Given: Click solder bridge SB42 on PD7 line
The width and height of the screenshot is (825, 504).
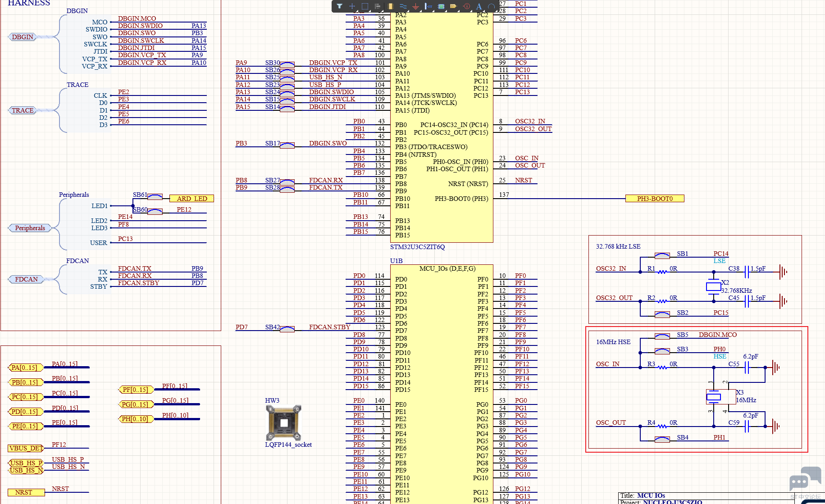Looking at the screenshot, I should coord(287,329).
